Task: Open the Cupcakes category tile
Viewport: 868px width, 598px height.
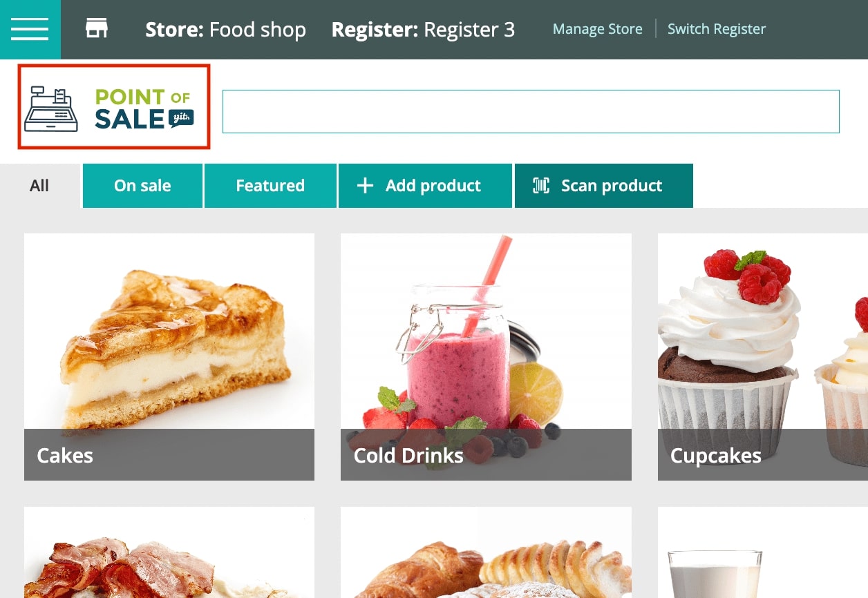Action: point(763,357)
